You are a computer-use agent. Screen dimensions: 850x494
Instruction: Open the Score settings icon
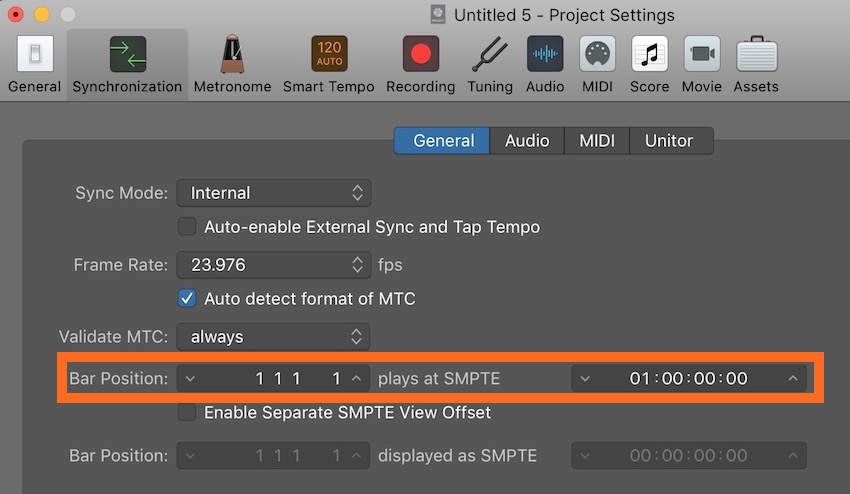coord(649,55)
